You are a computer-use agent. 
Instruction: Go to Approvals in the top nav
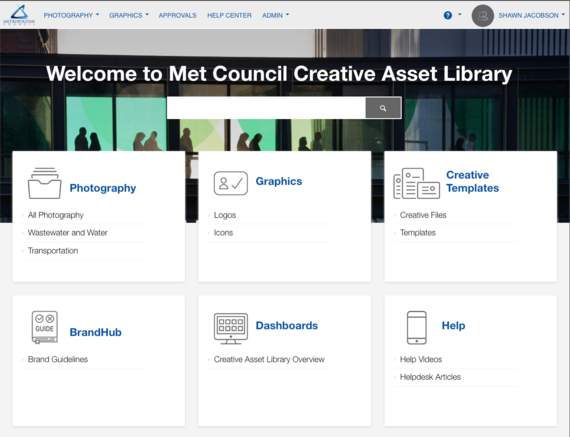pos(177,15)
